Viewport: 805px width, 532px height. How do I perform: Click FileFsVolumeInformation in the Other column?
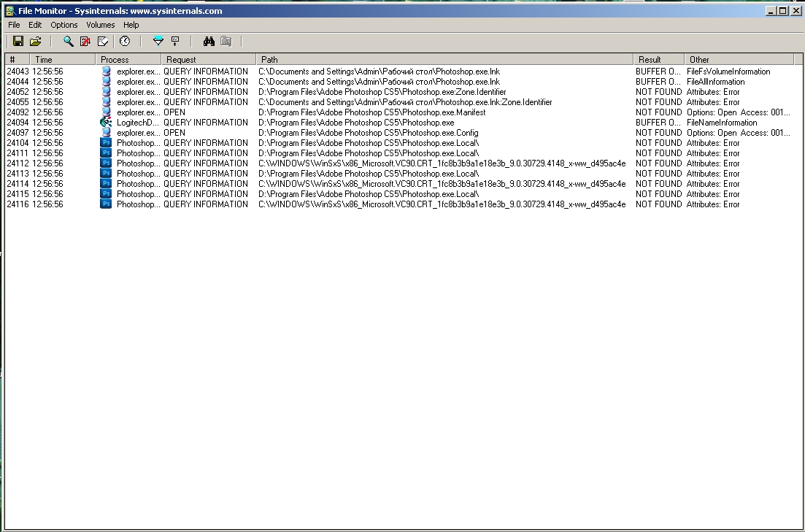tap(728, 72)
